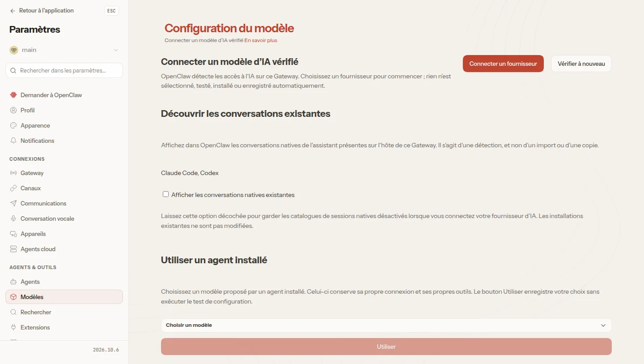Viewport: 644px width, 364px height.
Task: Click the Utiliser button
Action: (x=386, y=347)
